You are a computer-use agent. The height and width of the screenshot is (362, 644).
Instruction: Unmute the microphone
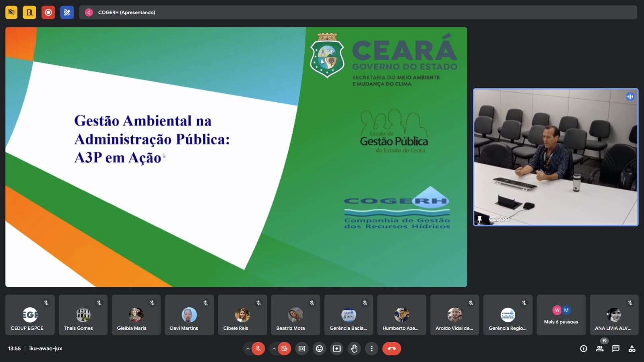coord(258,349)
